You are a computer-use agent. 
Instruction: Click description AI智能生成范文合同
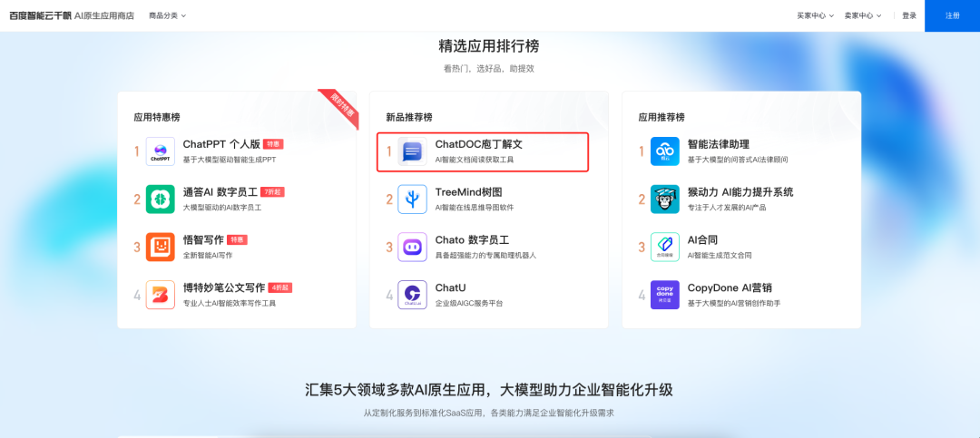point(720,256)
